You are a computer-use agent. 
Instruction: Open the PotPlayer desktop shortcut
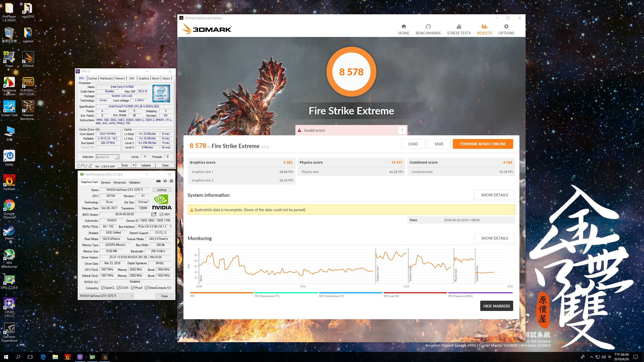[9, 12]
